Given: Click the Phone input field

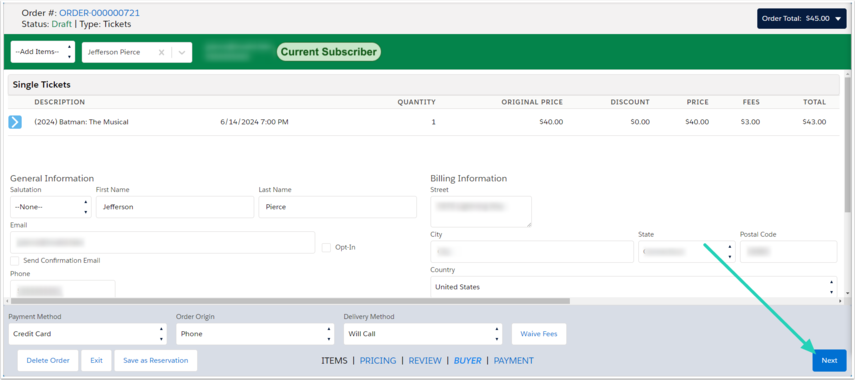Looking at the screenshot, I should pyautogui.click(x=63, y=289).
